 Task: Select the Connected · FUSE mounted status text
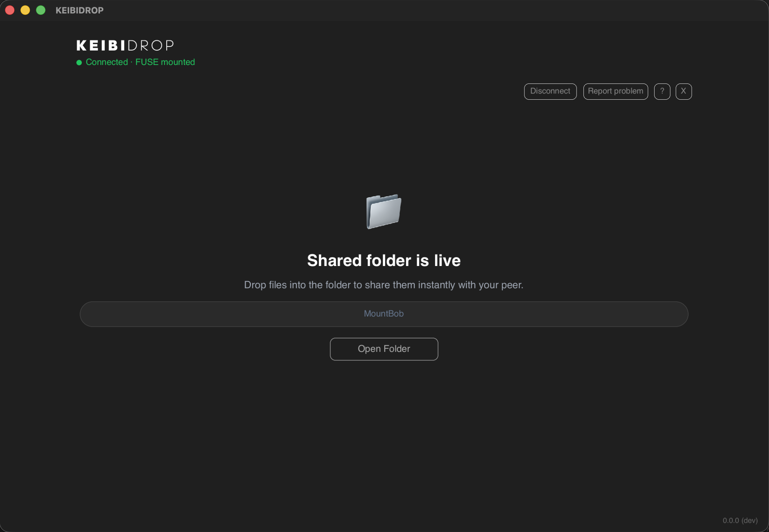tap(140, 62)
